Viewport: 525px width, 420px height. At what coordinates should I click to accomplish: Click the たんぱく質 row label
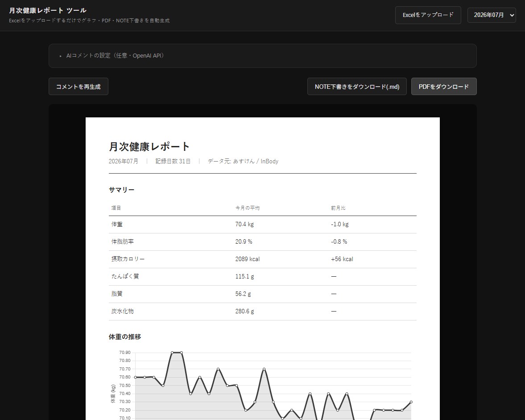coord(125,277)
